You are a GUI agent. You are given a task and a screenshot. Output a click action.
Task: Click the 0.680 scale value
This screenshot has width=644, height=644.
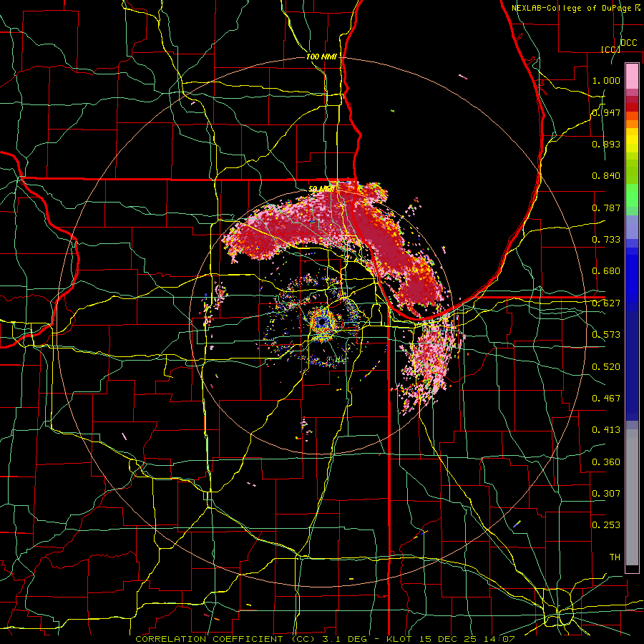606,271
